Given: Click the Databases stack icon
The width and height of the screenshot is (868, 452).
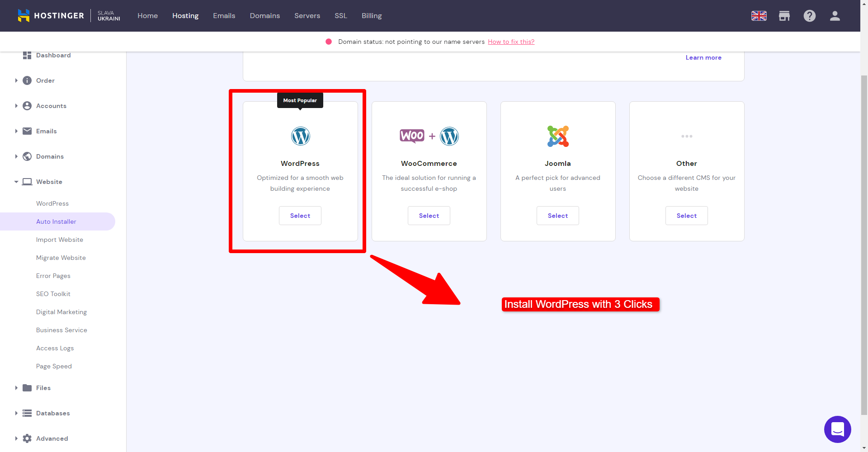Looking at the screenshot, I should click(27, 413).
